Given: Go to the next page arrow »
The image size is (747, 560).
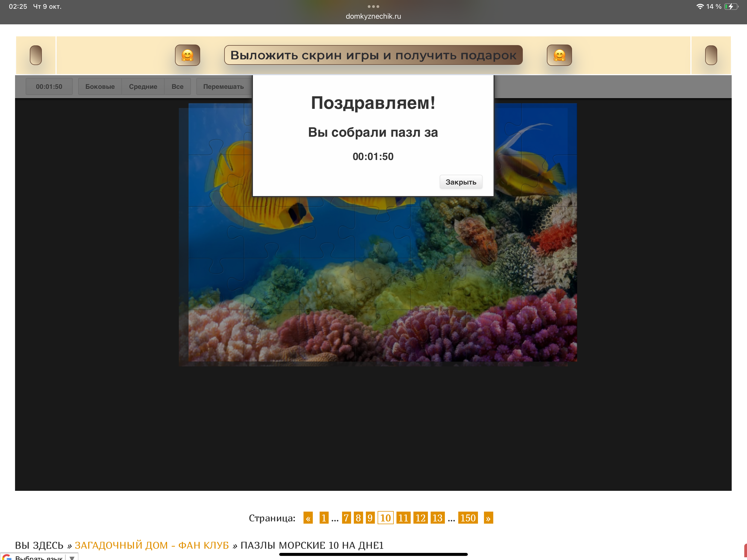Looking at the screenshot, I should [x=488, y=518].
